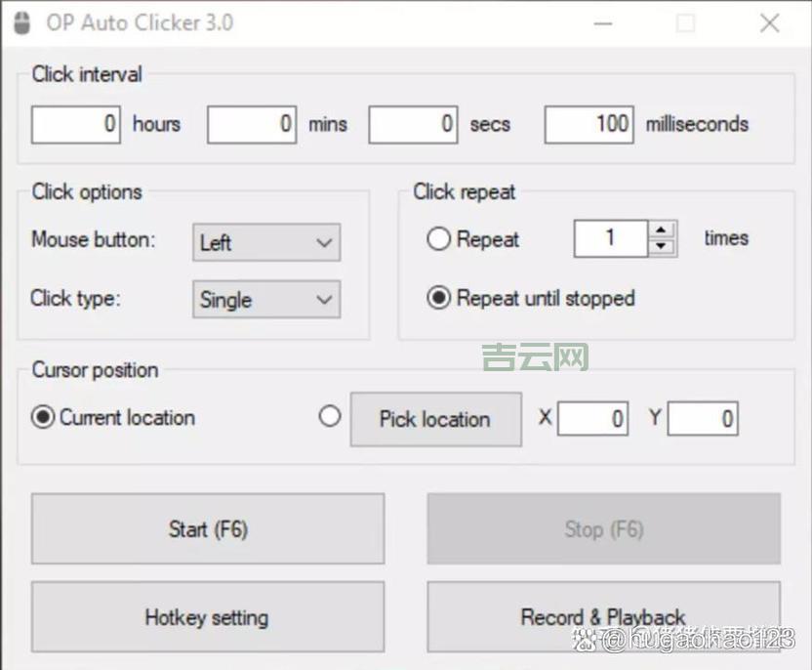The width and height of the screenshot is (812, 670).
Task: Click the X coordinate field
Action: pyautogui.click(x=592, y=419)
